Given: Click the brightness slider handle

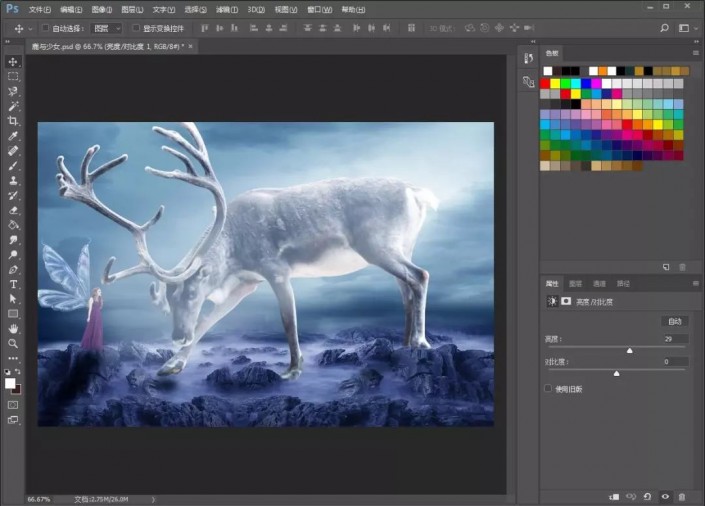Looking at the screenshot, I should point(629,350).
